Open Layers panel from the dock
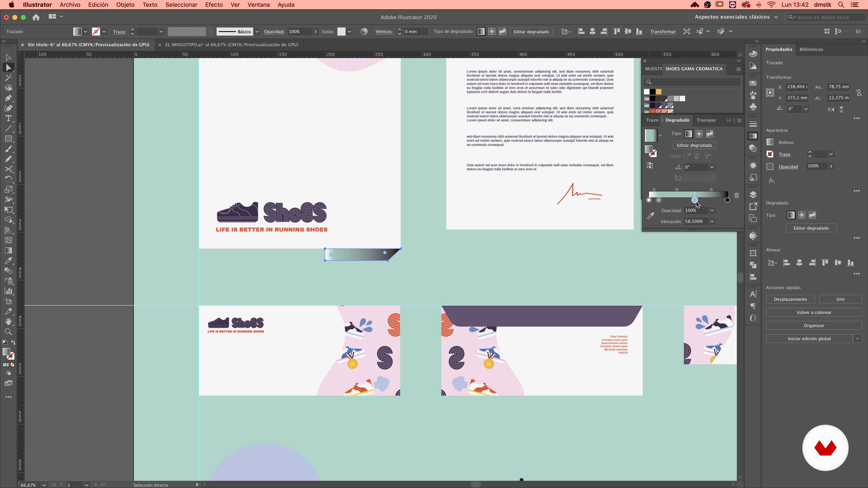This screenshot has height=488, width=868. [x=753, y=195]
